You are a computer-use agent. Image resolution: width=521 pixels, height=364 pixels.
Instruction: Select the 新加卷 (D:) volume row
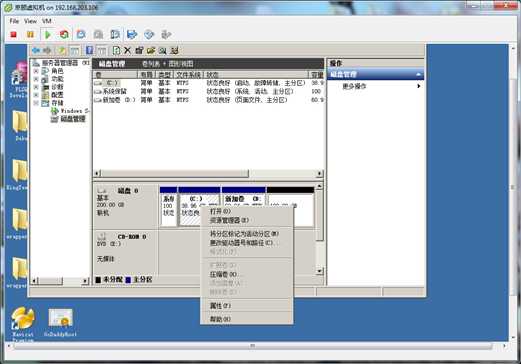click(x=208, y=100)
